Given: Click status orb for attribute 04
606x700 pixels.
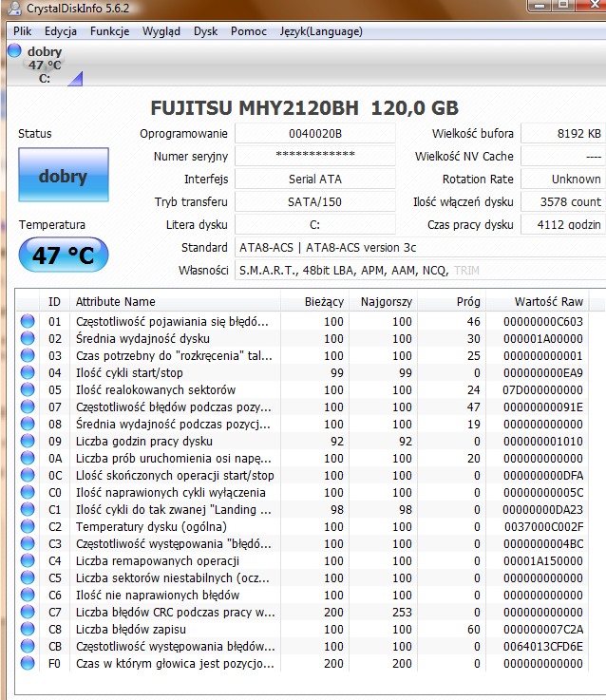Looking at the screenshot, I should click(x=28, y=372).
